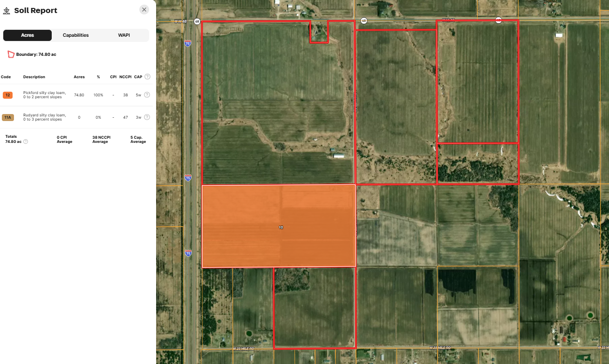
Task: Click route 48 marker beside I-75 highway
Action: [x=197, y=21]
